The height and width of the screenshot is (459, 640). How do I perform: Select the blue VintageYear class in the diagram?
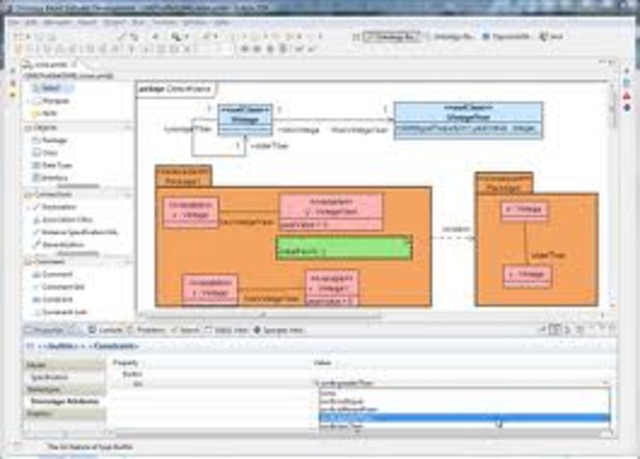(x=469, y=120)
